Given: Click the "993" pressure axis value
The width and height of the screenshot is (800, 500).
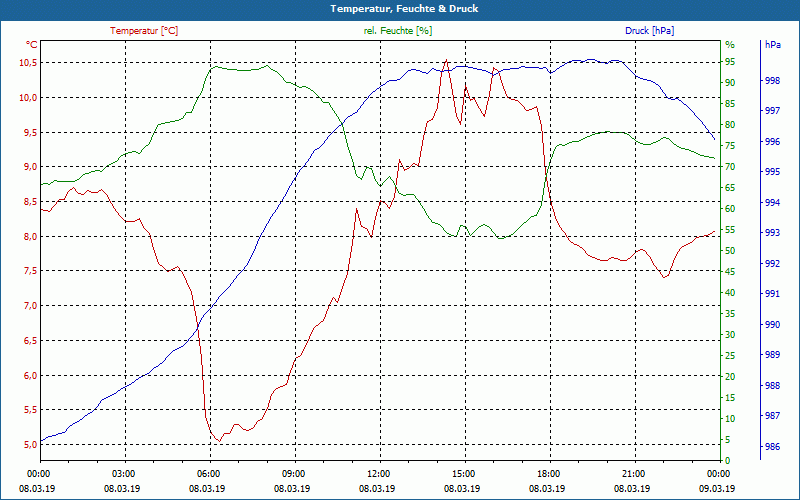Looking at the screenshot, I should point(773,233).
